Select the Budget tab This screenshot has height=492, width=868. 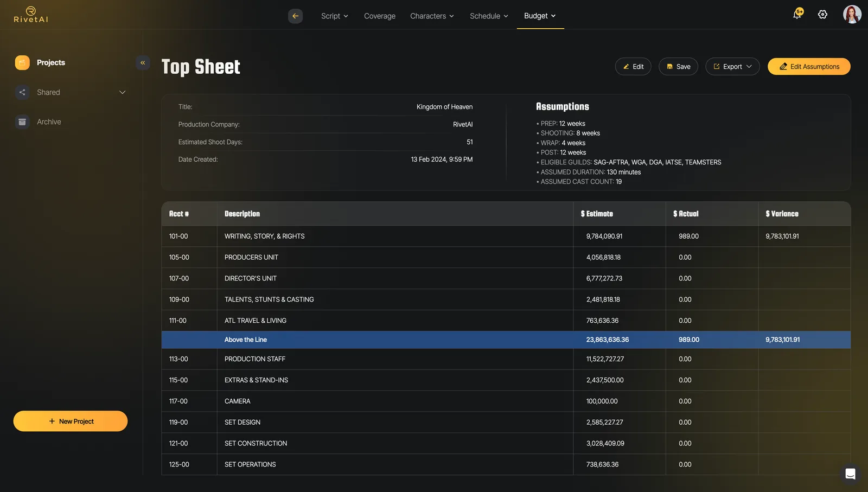(x=540, y=16)
